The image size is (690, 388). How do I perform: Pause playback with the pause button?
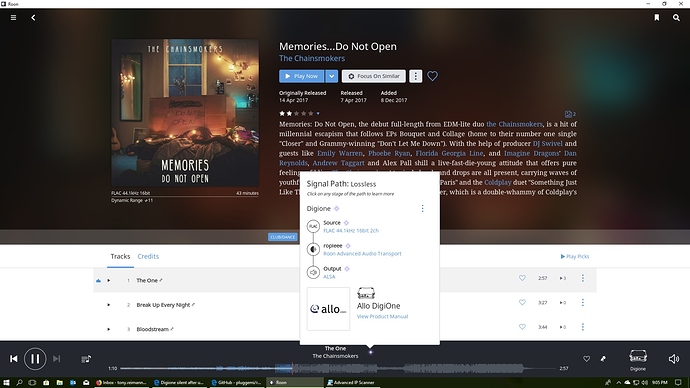click(35, 359)
